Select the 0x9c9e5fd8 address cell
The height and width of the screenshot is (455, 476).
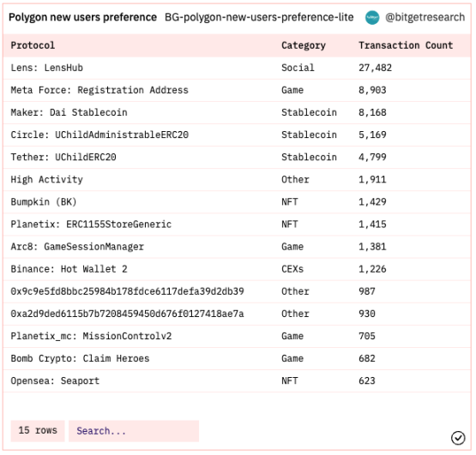(127, 291)
